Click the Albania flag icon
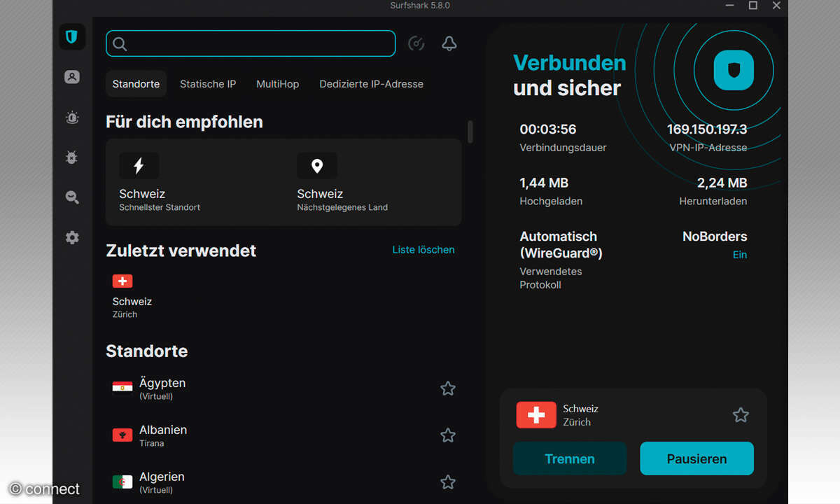Image resolution: width=840 pixels, height=504 pixels. click(x=122, y=435)
